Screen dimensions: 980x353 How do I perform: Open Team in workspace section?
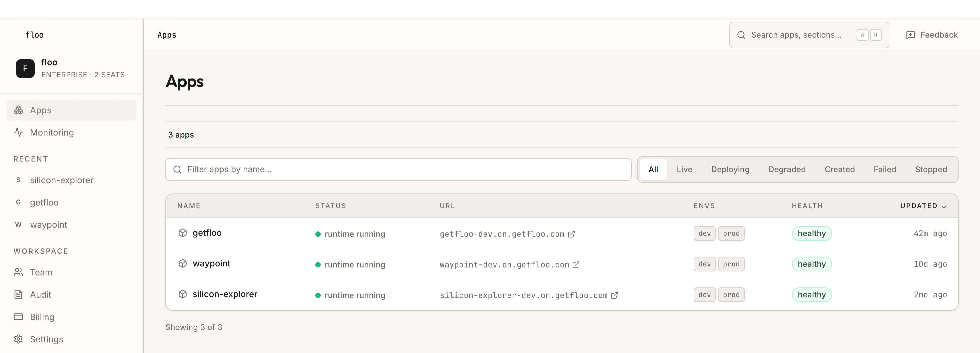[72, 272]
